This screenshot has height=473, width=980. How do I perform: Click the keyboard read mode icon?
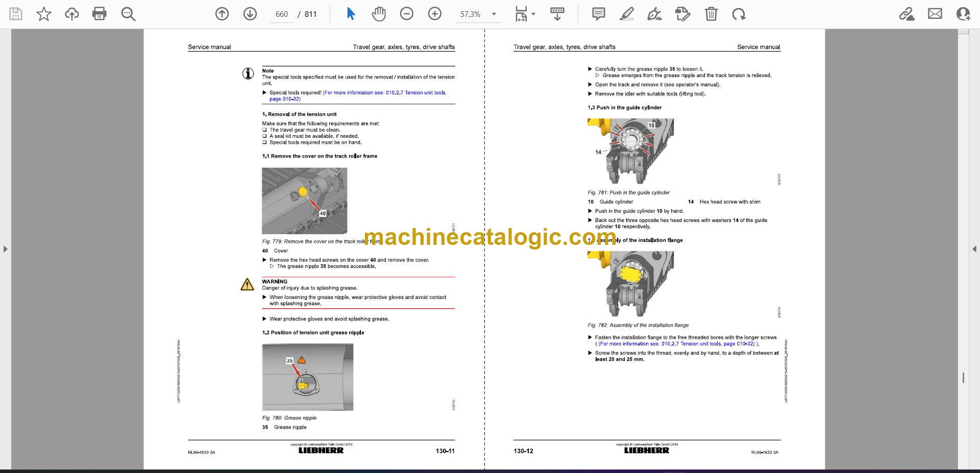click(x=557, y=14)
